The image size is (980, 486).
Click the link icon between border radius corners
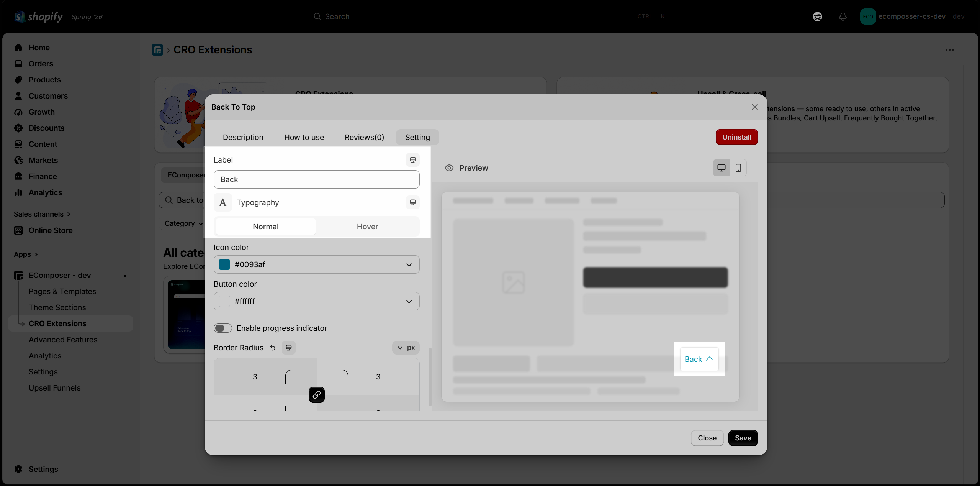pyautogui.click(x=317, y=395)
